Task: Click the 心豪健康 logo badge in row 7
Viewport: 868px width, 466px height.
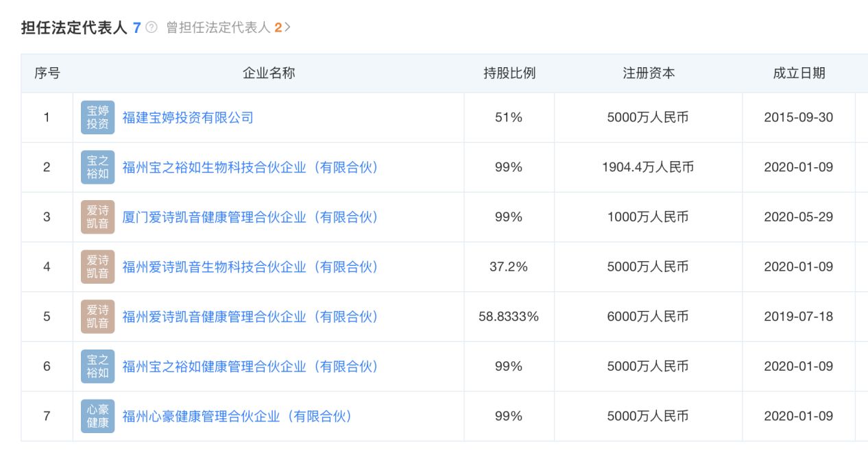Action: [98, 416]
